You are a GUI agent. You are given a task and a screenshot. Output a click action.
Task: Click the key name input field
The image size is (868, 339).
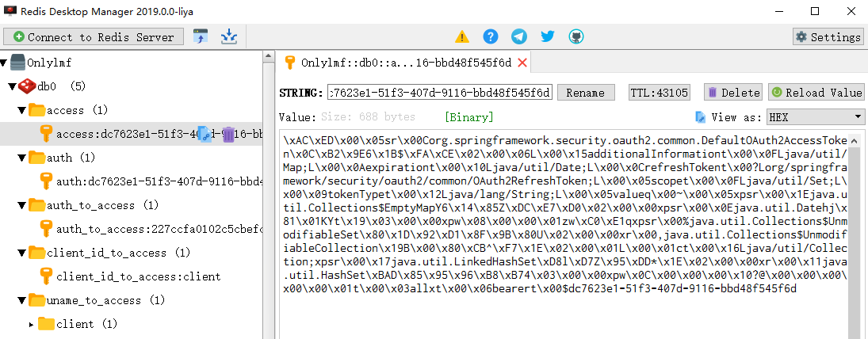click(x=440, y=93)
